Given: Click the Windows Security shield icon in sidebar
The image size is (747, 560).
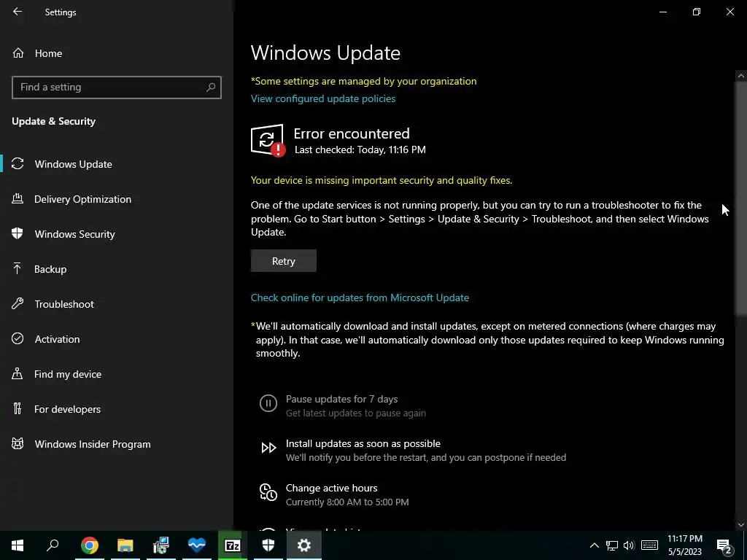Looking at the screenshot, I should pos(18,233).
